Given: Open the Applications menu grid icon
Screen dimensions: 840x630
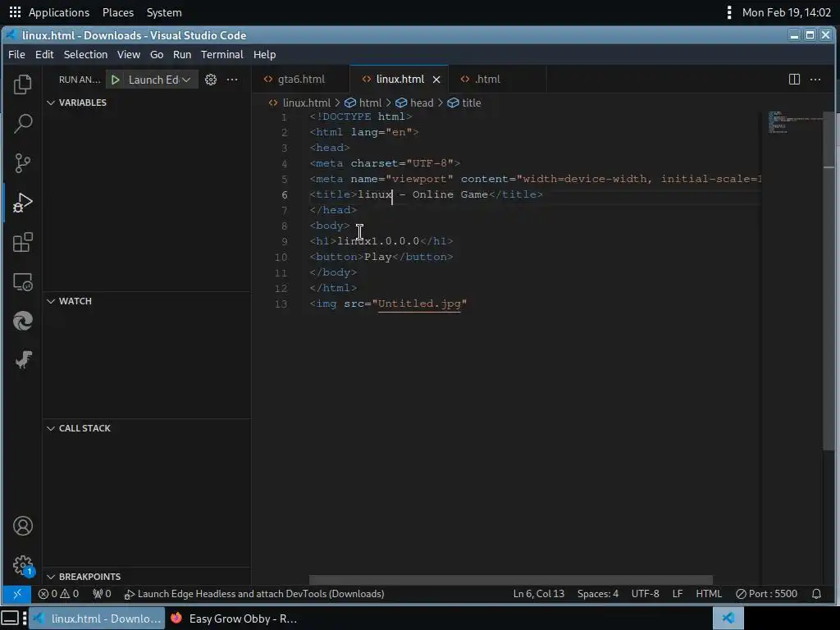Looking at the screenshot, I should point(15,11).
